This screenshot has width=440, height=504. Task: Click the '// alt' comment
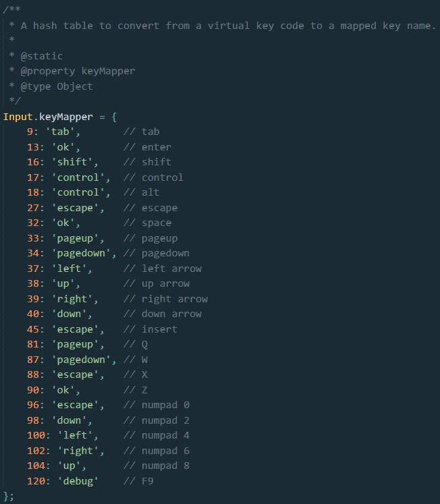(x=142, y=192)
